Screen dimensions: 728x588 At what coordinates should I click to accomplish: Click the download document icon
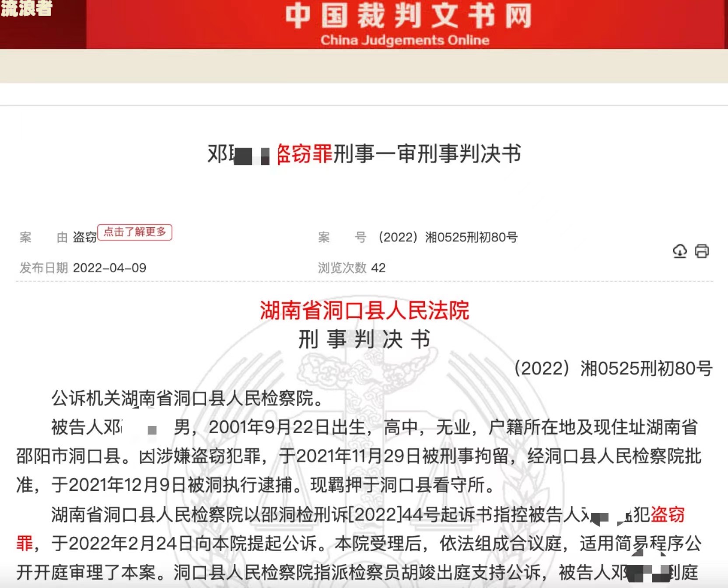click(679, 251)
